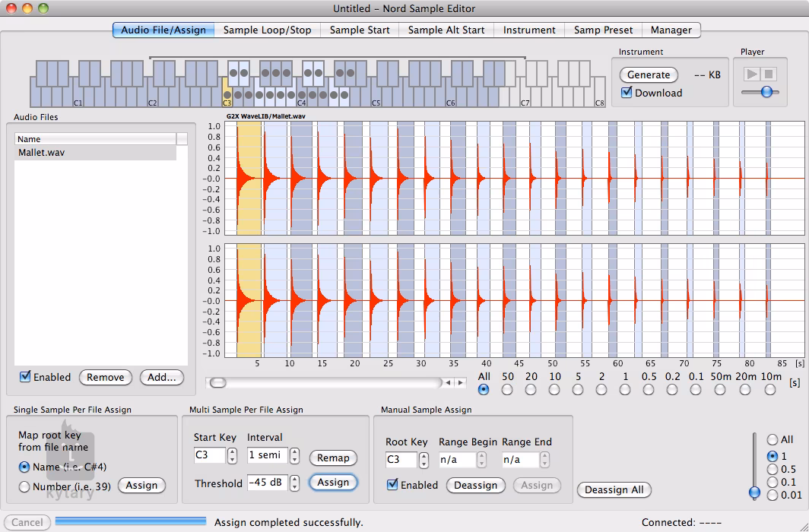Image resolution: width=809 pixels, height=532 pixels.
Task: Switch to the Sample Loop/Stop tab
Action: tap(267, 30)
